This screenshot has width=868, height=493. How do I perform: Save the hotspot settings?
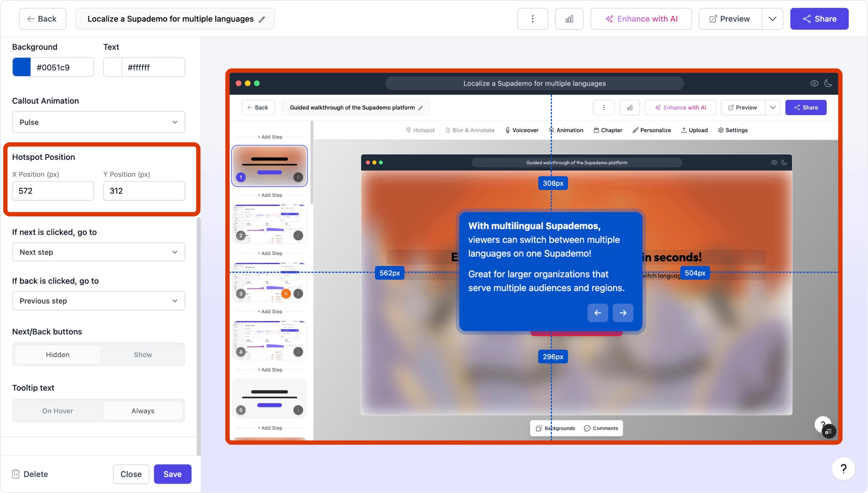(172, 474)
